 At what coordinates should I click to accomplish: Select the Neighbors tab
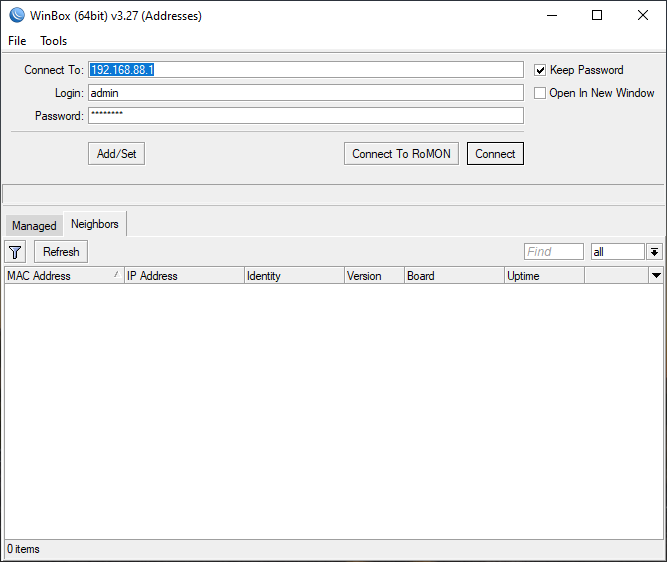tap(94, 224)
